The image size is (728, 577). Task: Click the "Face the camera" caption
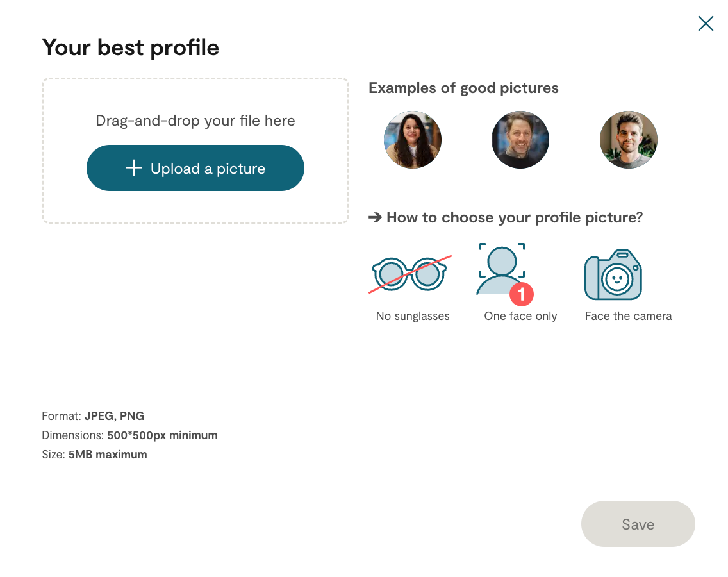628,316
